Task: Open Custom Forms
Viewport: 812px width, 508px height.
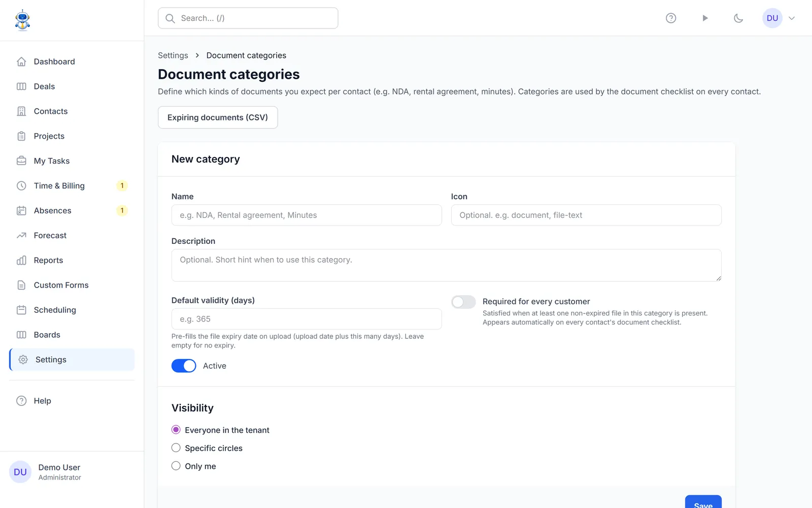Action: [72, 285]
